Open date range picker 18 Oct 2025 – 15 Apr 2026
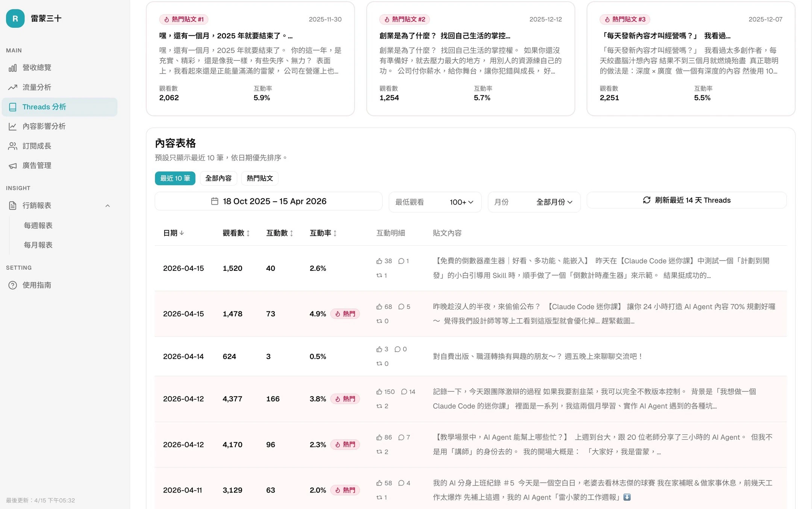Image resolution: width=812 pixels, height=509 pixels. tap(268, 201)
